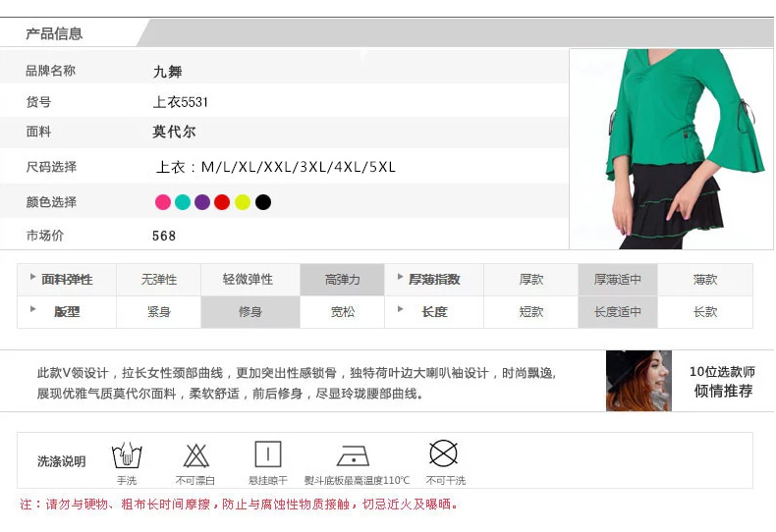776x532 pixels.
Task: Select the 高弹力 elasticity option
Action: 343,280
